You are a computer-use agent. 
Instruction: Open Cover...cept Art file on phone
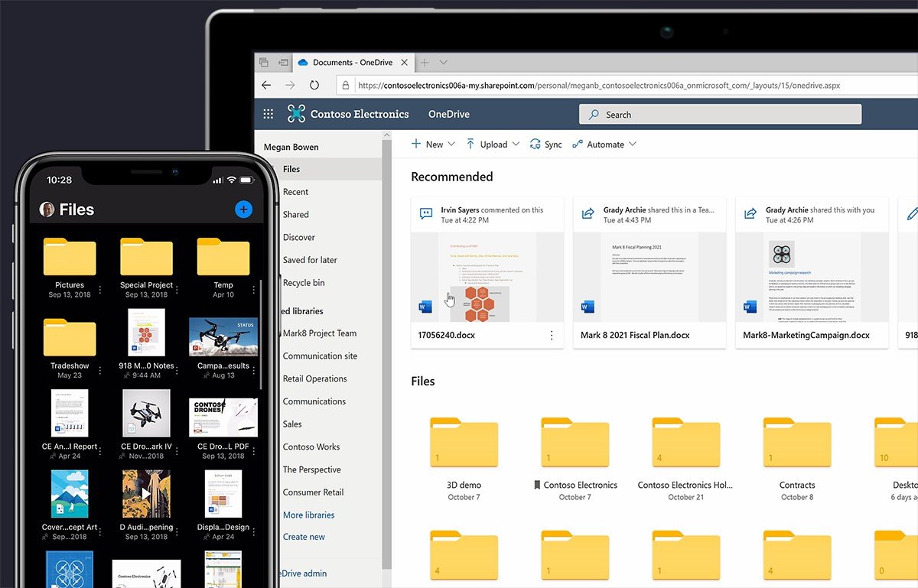pos(70,494)
